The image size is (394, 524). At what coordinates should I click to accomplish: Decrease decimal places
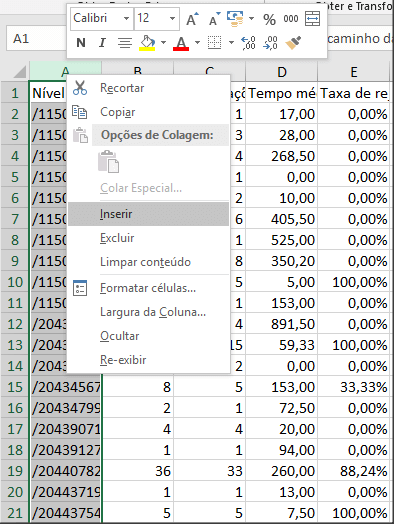[x=270, y=43]
